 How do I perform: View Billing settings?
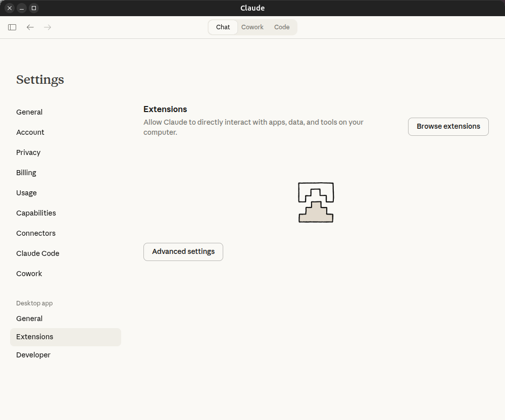click(26, 173)
